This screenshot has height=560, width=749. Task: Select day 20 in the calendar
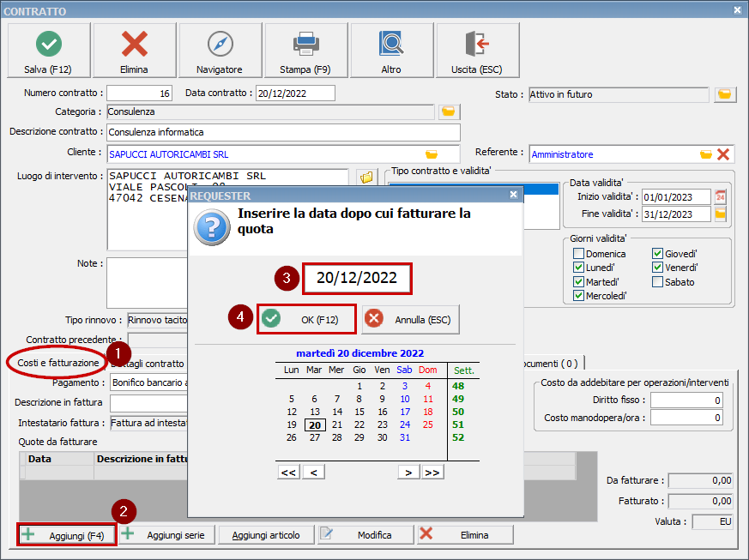click(x=315, y=425)
